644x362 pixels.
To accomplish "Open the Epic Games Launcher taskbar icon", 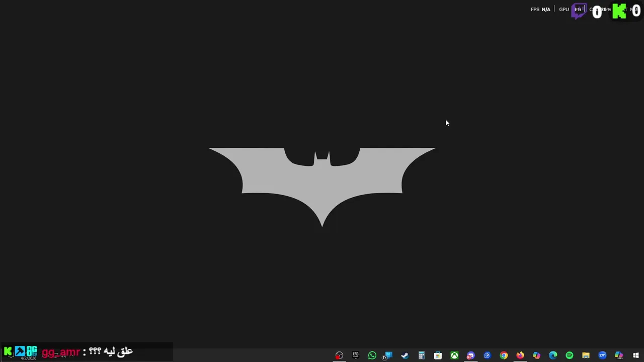I will point(356,355).
